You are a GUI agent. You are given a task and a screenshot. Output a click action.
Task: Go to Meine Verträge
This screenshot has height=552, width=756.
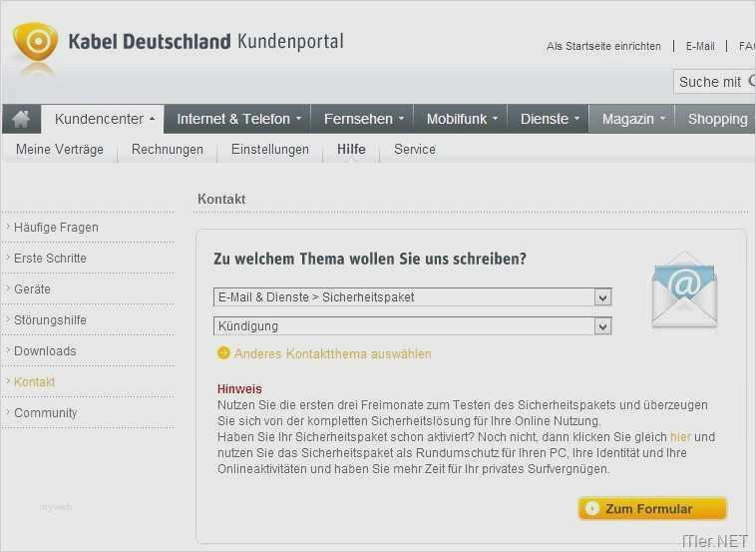[60, 150]
